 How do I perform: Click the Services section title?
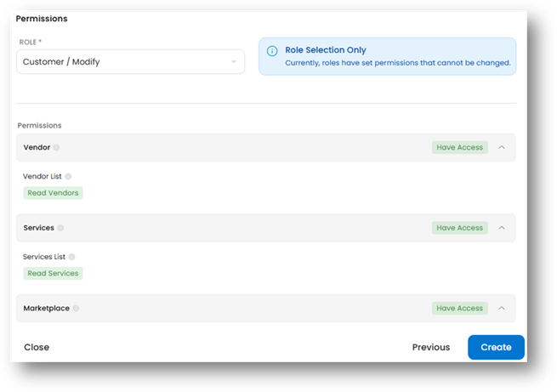pyautogui.click(x=39, y=228)
